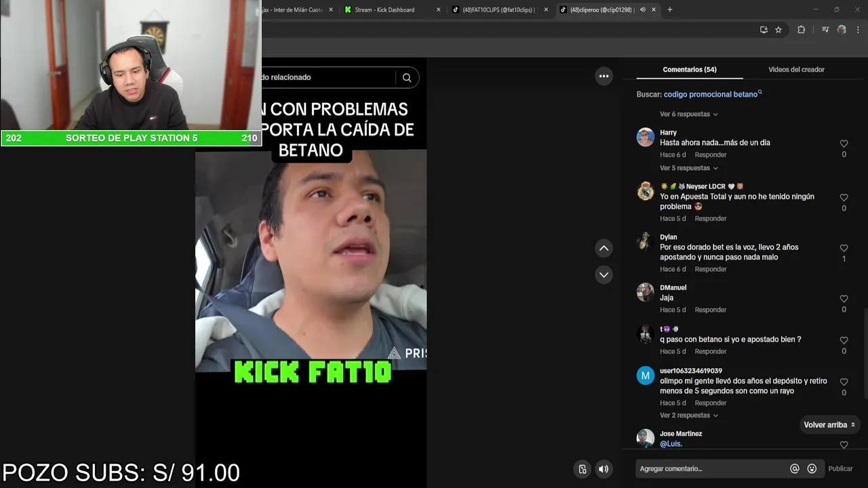The width and height of the screenshot is (868, 488).
Task: Like Neyser LDCR's Apuesta Total comment
Action: (x=844, y=197)
